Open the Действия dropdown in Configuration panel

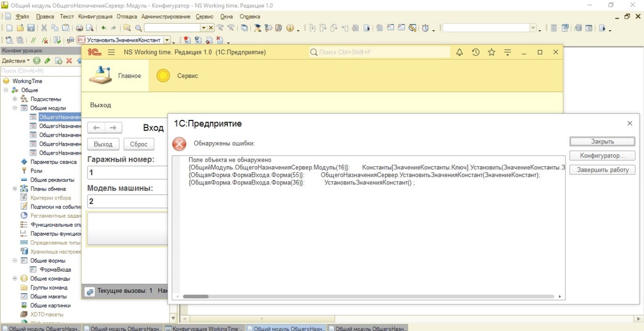tap(16, 60)
